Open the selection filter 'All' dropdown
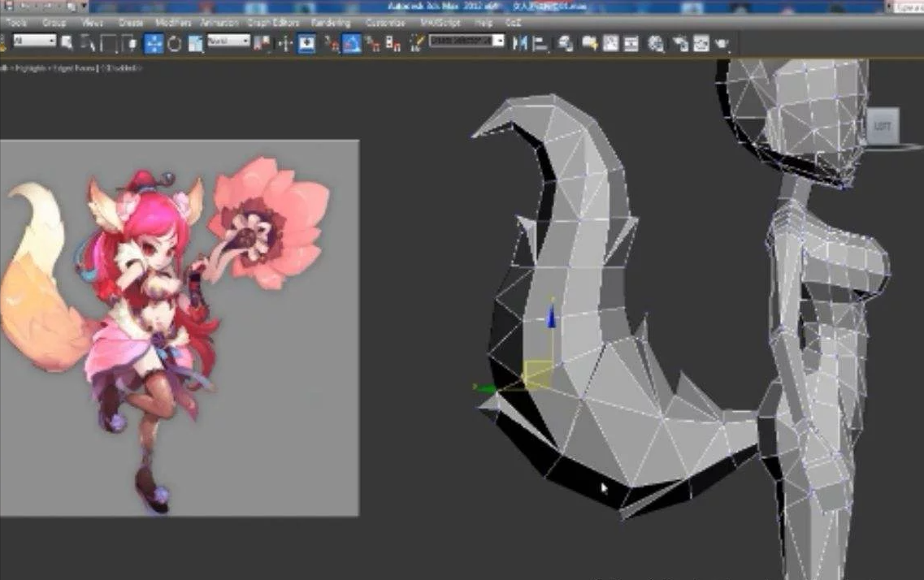The width and height of the screenshot is (924, 580). [33, 41]
